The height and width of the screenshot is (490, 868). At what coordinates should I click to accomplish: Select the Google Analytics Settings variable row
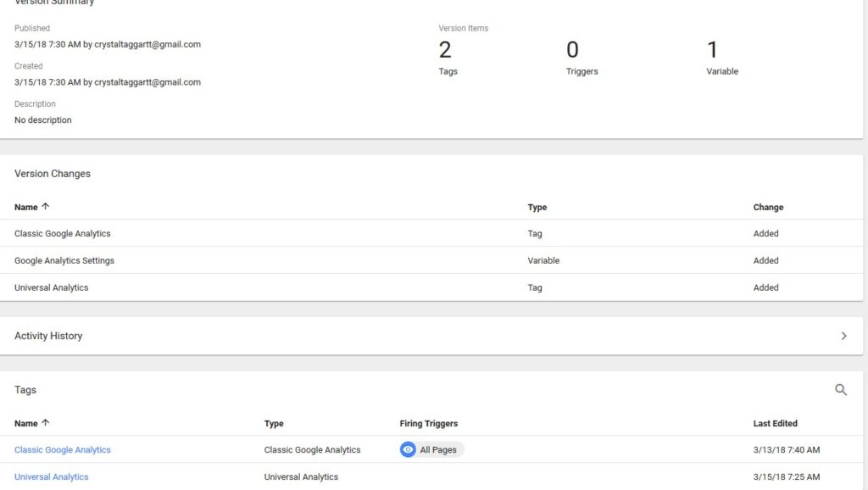[x=431, y=260]
